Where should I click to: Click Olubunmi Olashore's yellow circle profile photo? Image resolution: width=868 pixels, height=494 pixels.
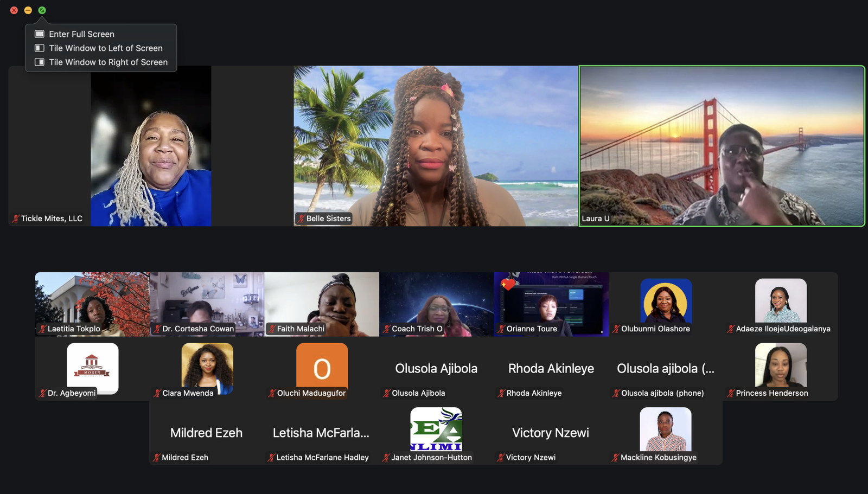(x=666, y=301)
